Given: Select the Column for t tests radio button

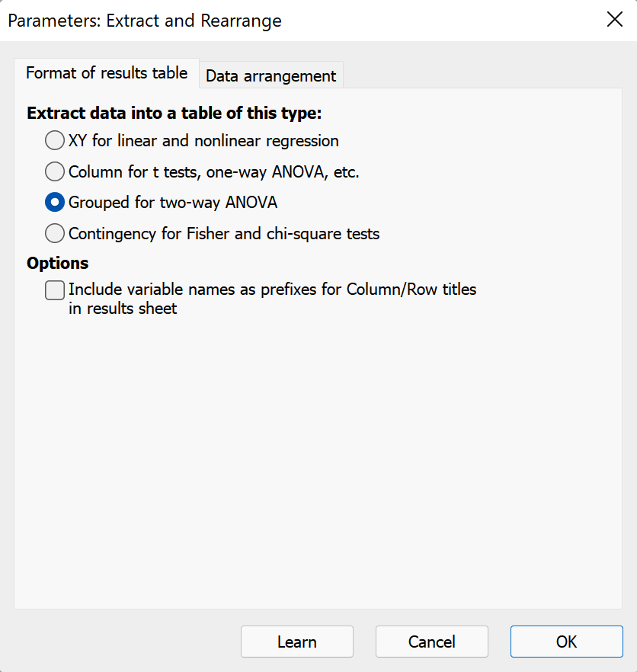Looking at the screenshot, I should pyautogui.click(x=55, y=172).
